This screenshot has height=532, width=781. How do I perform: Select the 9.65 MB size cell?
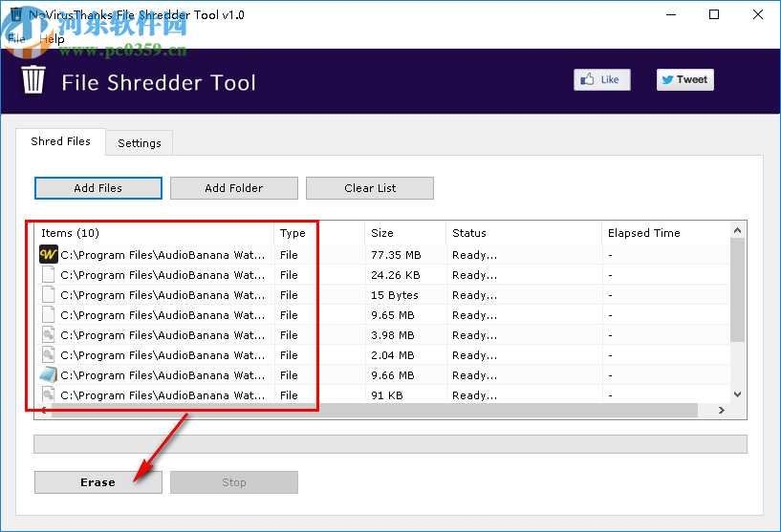(393, 315)
